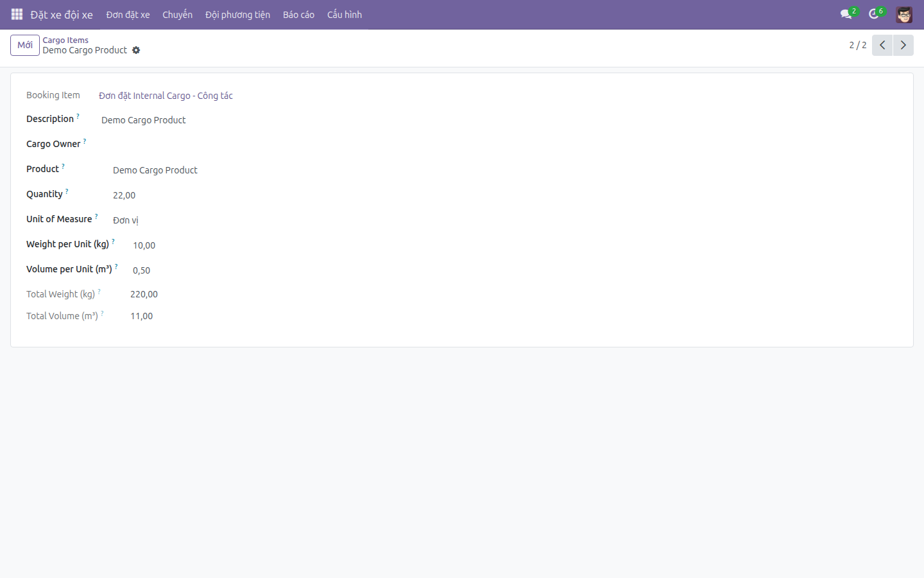Open the gear actions menu
Image resolution: width=924 pixels, height=578 pixels.
[136, 50]
